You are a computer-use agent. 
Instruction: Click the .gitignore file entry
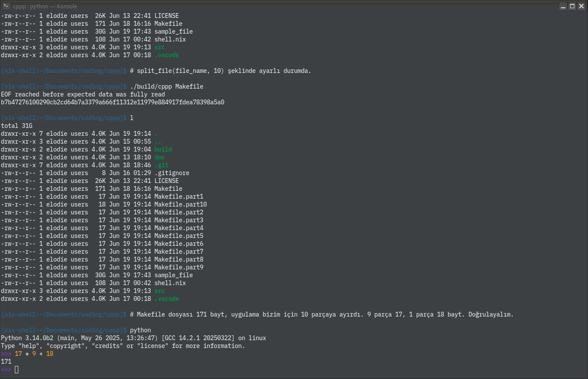point(171,173)
